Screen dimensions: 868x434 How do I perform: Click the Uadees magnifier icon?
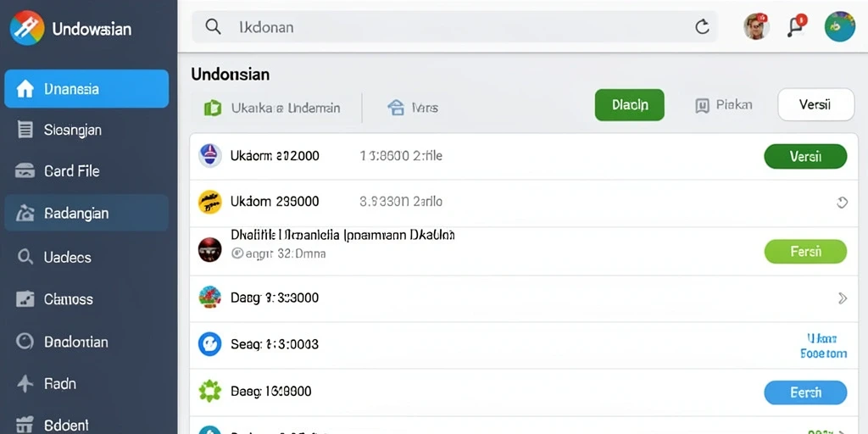(x=25, y=257)
